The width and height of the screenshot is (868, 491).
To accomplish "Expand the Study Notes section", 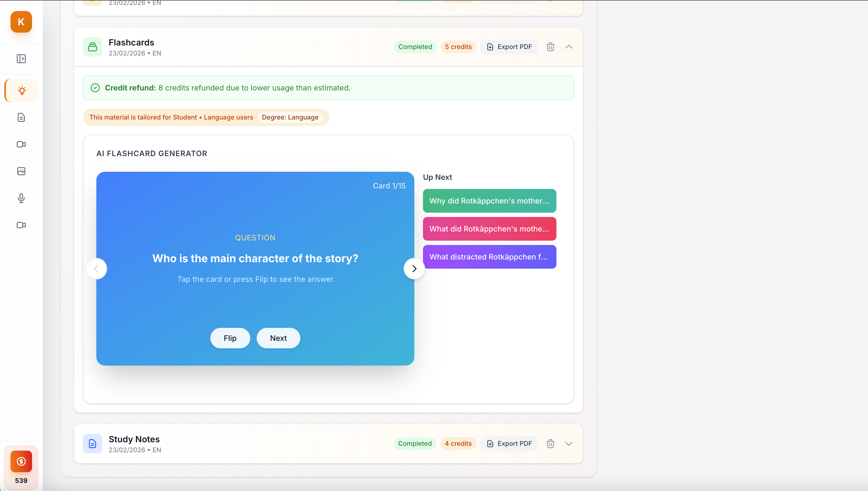I will click(x=569, y=443).
